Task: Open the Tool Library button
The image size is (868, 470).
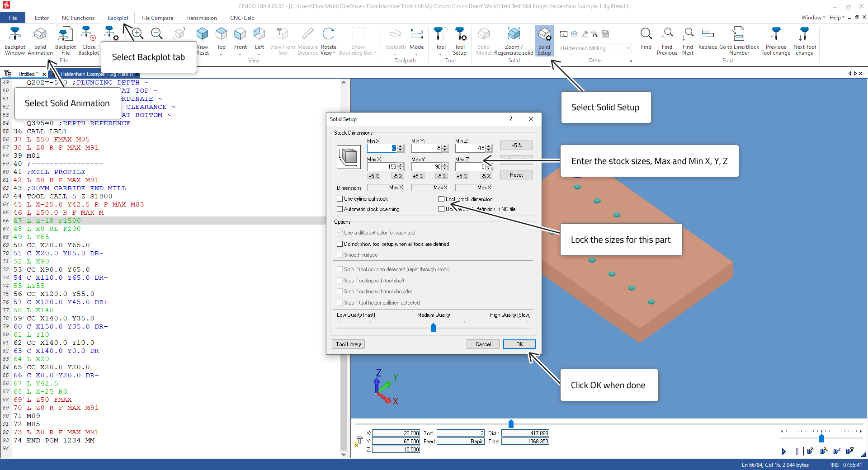Action: 348,344
